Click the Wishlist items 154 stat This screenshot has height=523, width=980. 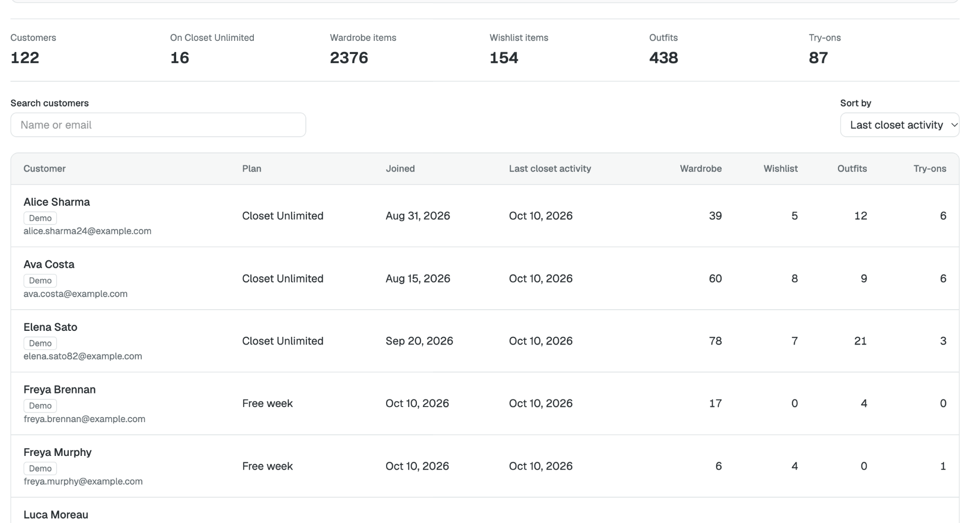(519, 50)
